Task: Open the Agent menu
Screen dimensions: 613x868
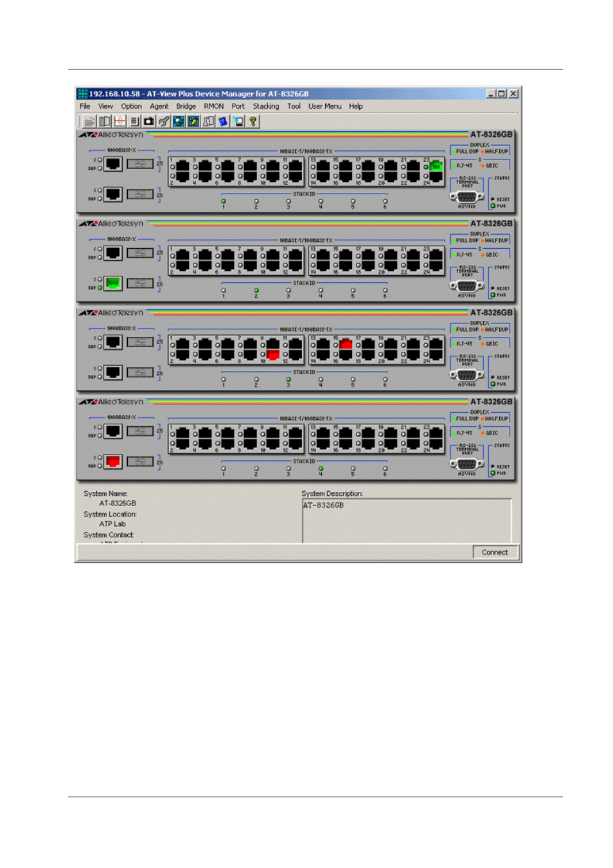Action: (x=159, y=107)
